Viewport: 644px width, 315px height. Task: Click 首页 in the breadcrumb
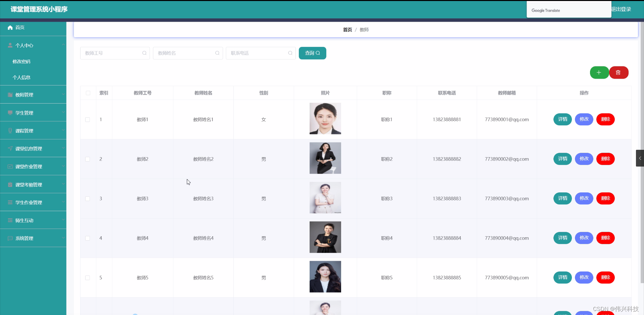(x=347, y=29)
